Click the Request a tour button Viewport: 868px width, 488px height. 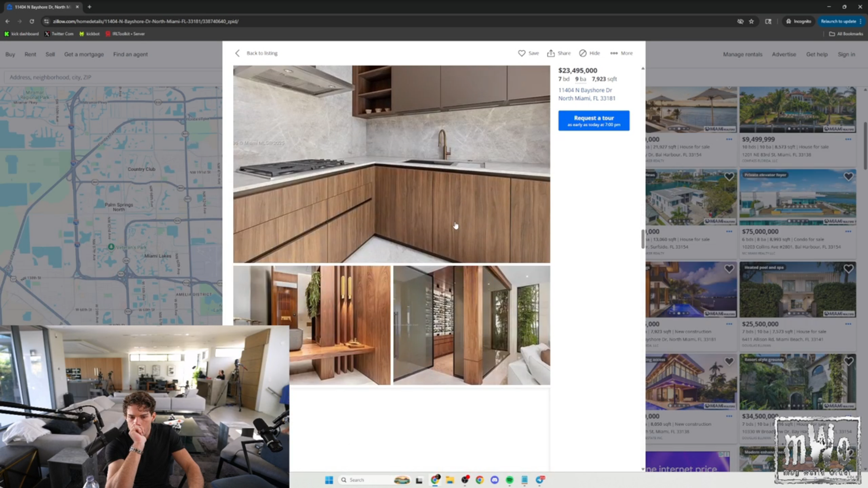tap(594, 120)
